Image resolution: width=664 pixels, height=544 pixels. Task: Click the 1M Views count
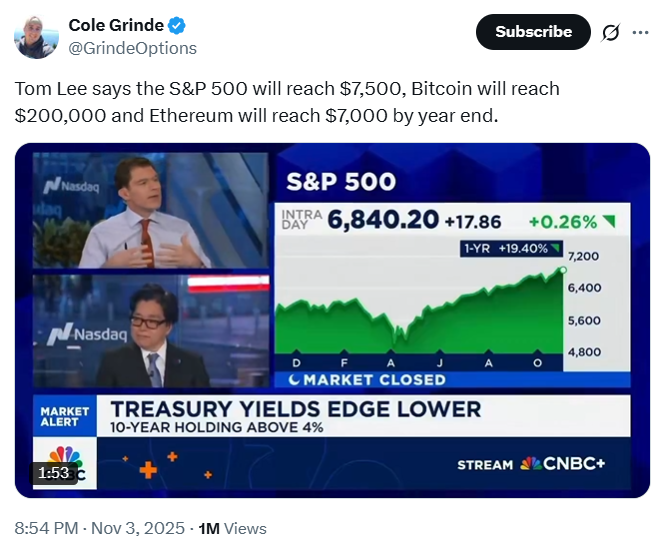(x=233, y=528)
